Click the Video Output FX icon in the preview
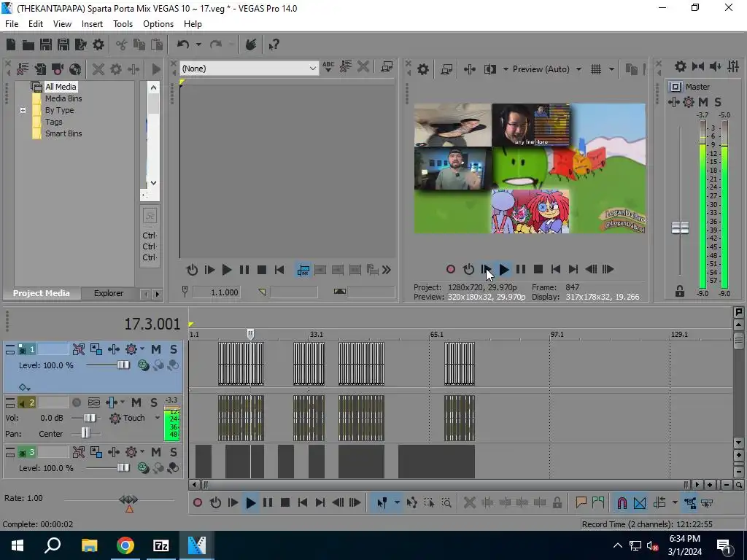 click(x=470, y=69)
